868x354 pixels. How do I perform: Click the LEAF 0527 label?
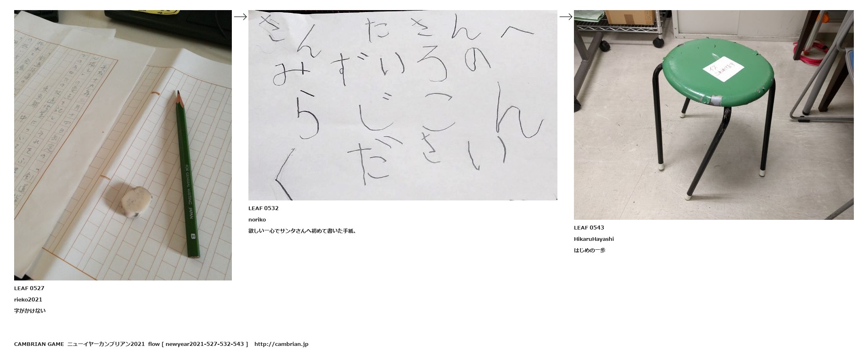coord(29,288)
